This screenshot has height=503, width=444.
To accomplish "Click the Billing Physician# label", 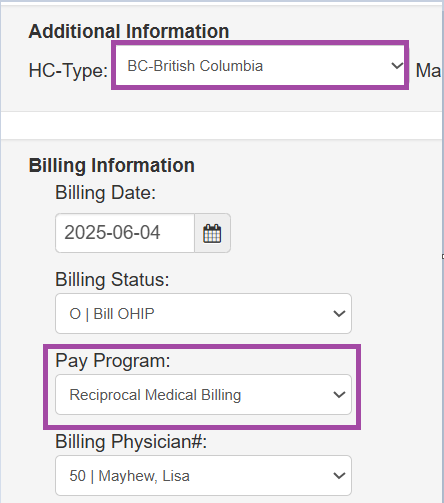I will point(131,442).
